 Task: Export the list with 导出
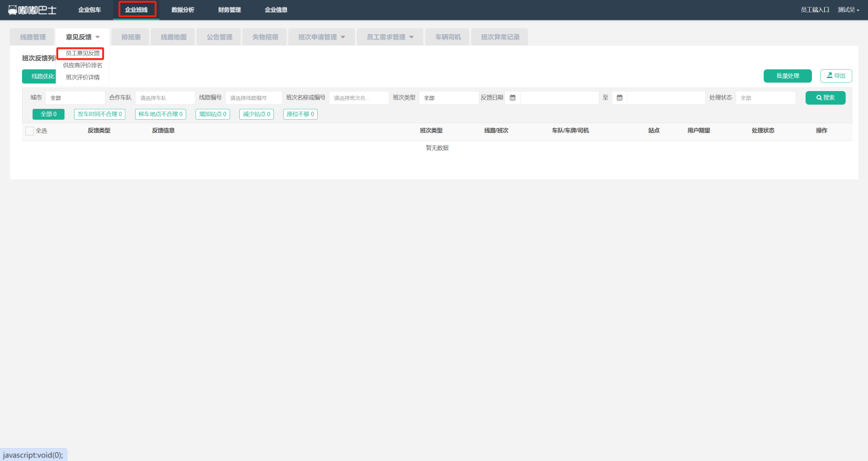836,76
